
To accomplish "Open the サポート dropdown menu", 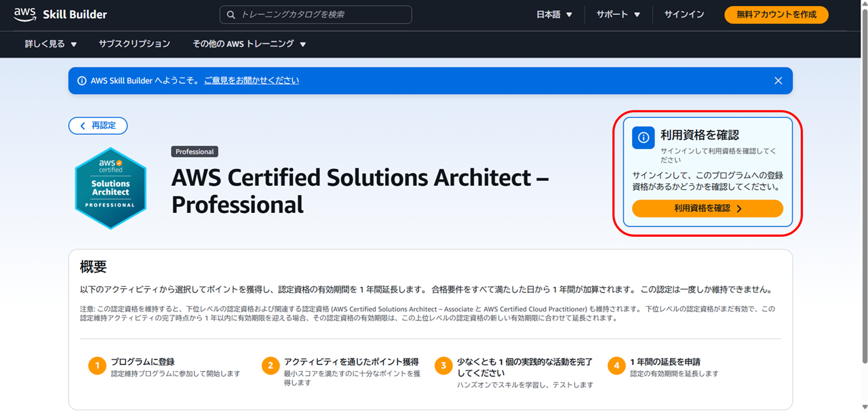I will click(618, 15).
